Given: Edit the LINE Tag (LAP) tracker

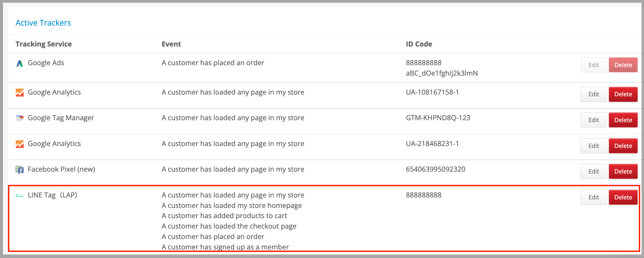Looking at the screenshot, I should pyautogui.click(x=594, y=197).
